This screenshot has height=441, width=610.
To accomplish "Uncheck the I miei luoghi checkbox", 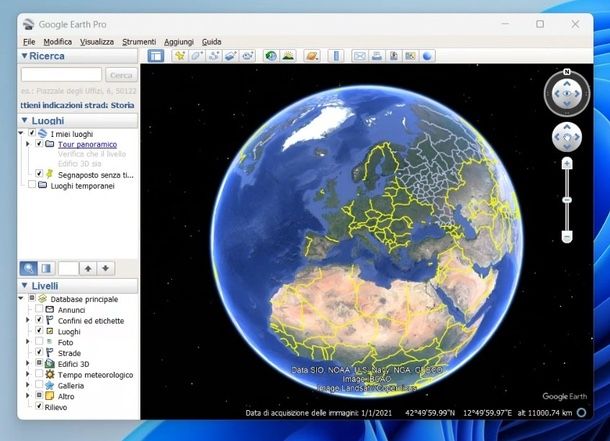I will [x=32, y=133].
